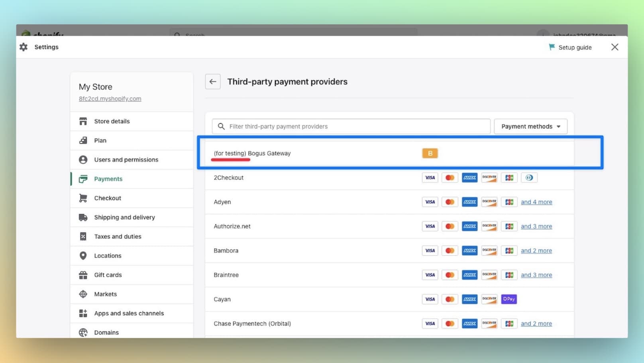Close the Settings panel
The height and width of the screenshot is (363, 644).
[x=615, y=47]
